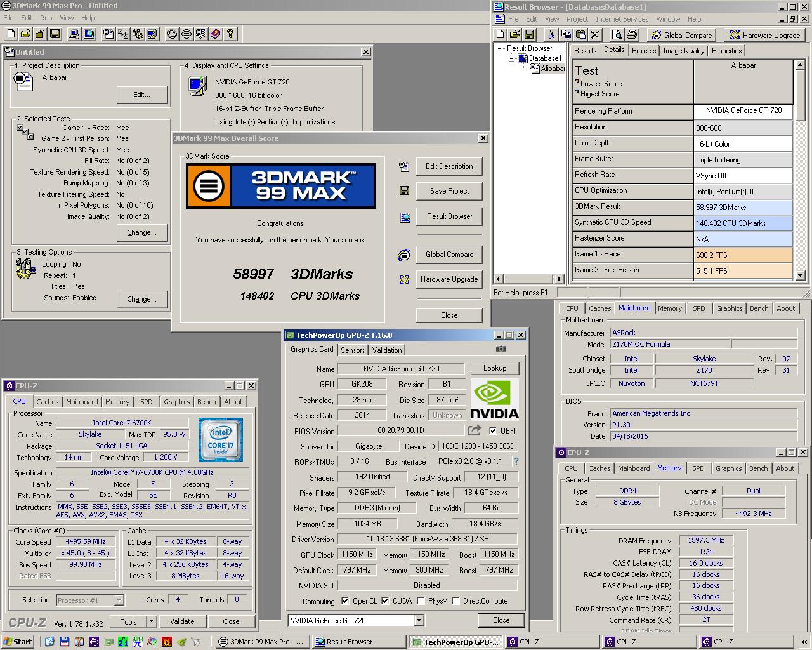Image resolution: width=812 pixels, height=650 pixels.
Task: Click the details table vertical scroll down arrow
Action: [x=800, y=275]
